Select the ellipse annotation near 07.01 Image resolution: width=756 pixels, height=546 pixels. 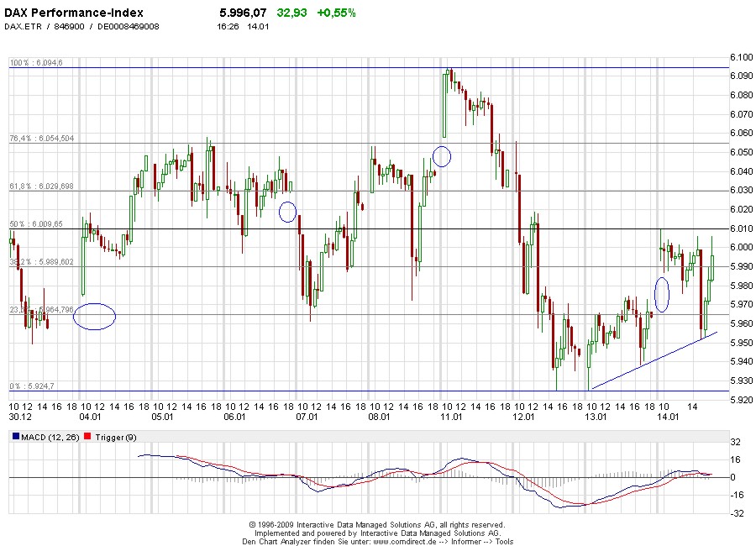point(289,213)
